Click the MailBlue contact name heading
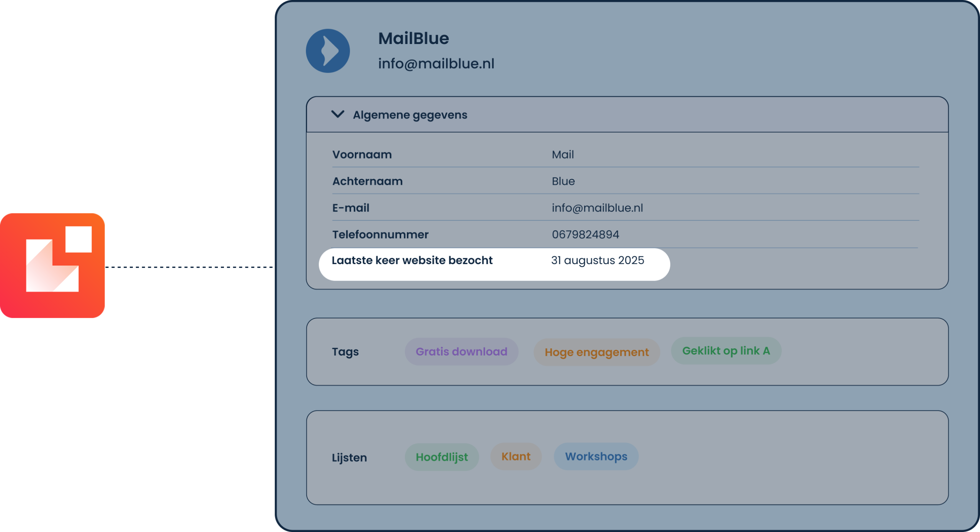Viewport: 980px width, 532px height. [413, 38]
